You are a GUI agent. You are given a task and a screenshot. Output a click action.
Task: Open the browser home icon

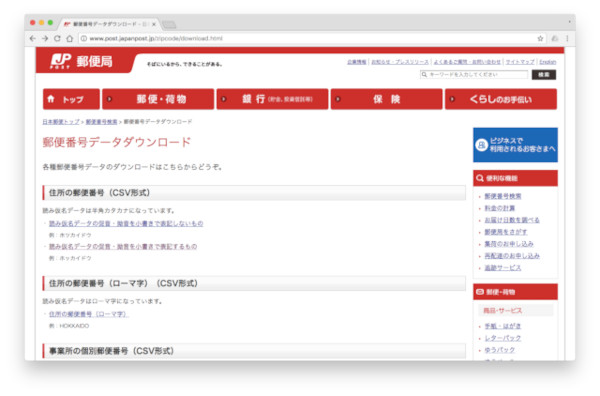point(70,39)
